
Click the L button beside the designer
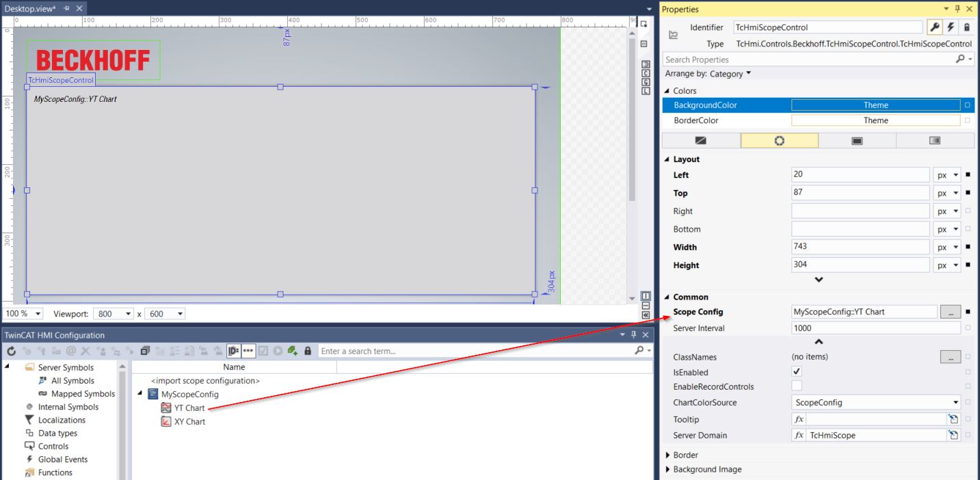[x=644, y=92]
